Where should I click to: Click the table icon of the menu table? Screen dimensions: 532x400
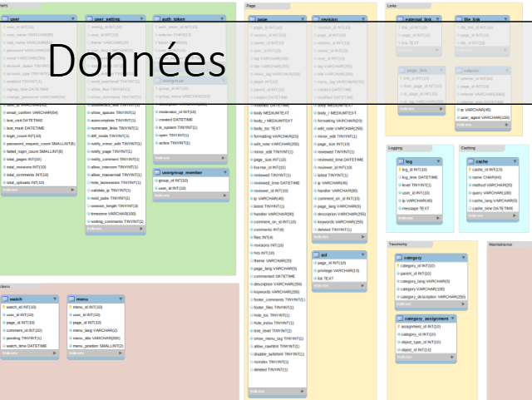73,298
